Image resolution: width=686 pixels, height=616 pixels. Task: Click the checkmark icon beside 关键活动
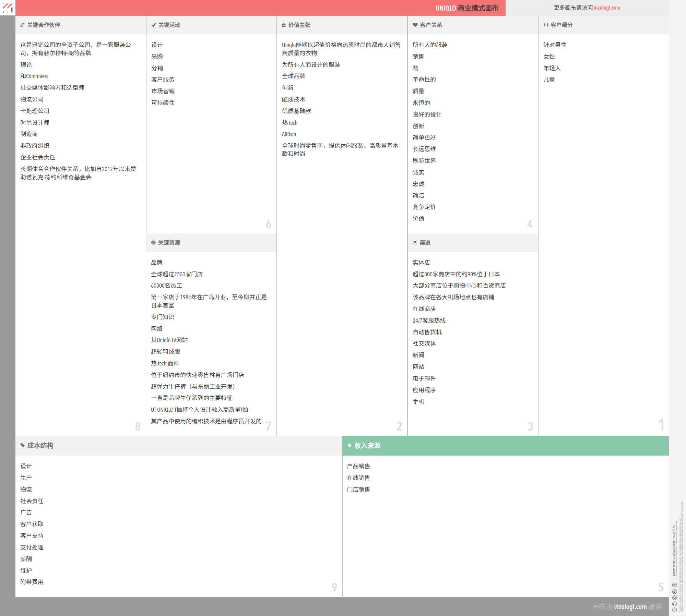(x=153, y=25)
